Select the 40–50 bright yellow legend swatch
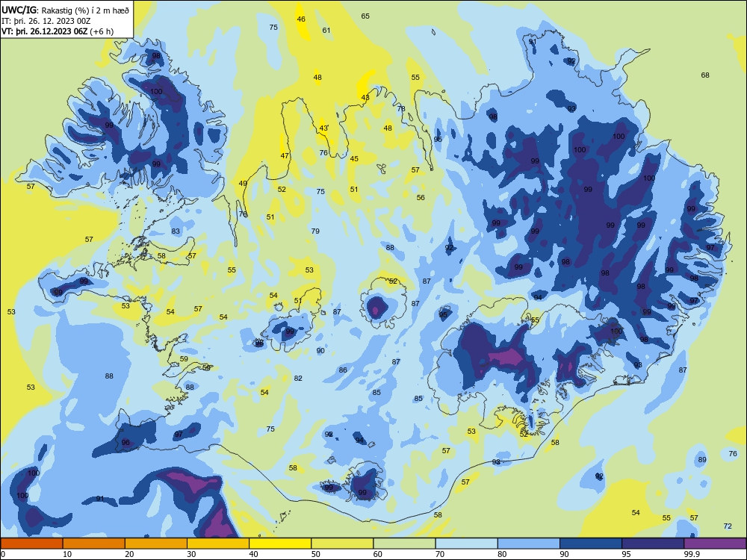Image resolution: width=747 pixels, height=560 pixels. point(280,544)
